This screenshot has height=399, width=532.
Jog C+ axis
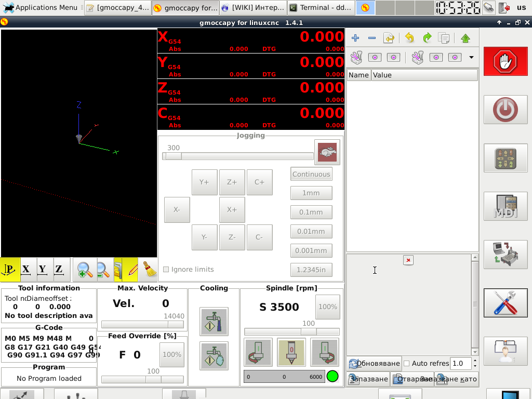coord(260,182)
